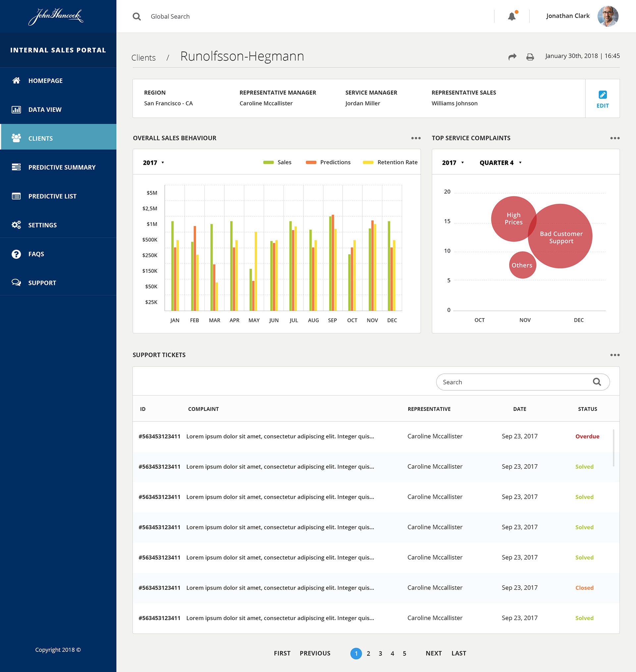This screenshot has height=672, width=636.
Task: Open Overall Sales Behaviour more options
Action: 416,138
